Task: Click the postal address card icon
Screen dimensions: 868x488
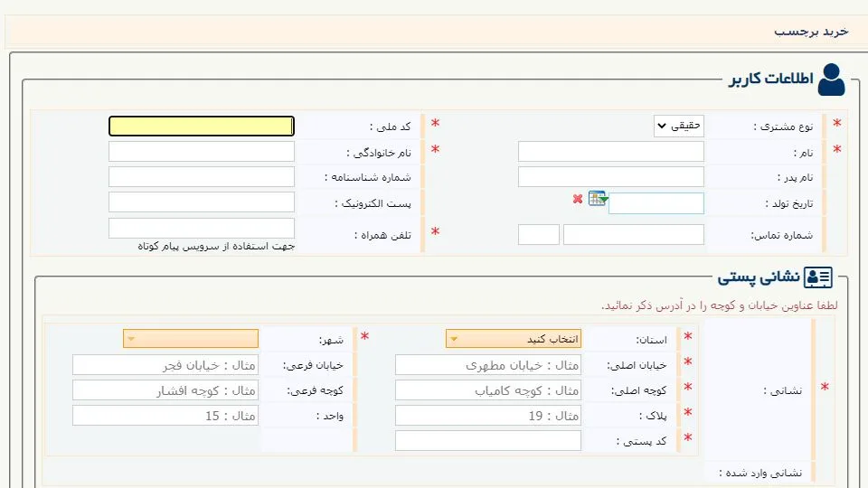Action: (x=817, y=277)
